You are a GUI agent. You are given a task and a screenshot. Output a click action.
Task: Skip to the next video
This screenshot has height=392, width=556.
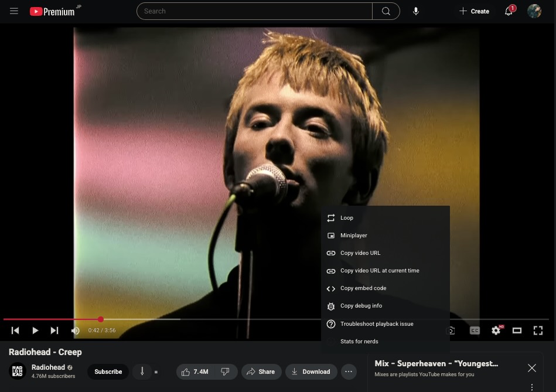(x=54, y=330)
